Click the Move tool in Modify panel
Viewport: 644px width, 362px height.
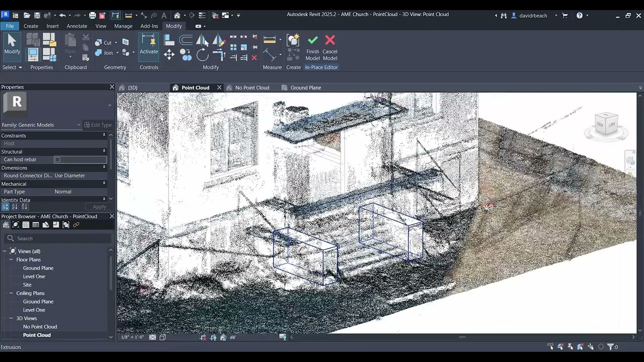pyautogui.click(x=169, y=55)
